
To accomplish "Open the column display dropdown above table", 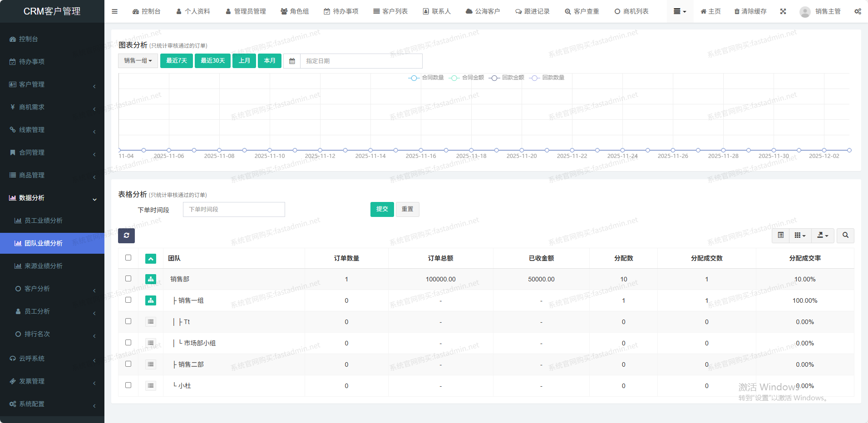I will coord(800,236).
